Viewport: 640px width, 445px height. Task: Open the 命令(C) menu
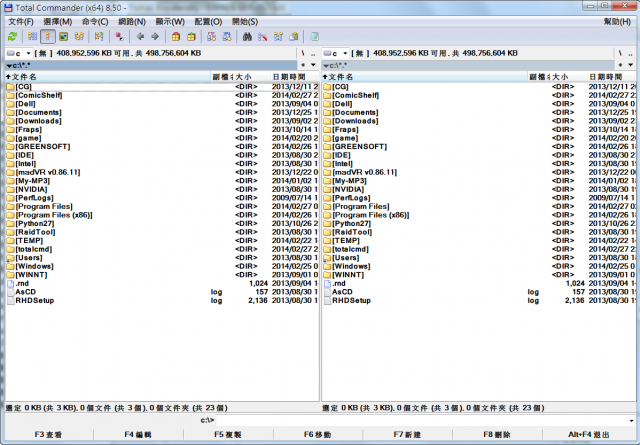95,22
